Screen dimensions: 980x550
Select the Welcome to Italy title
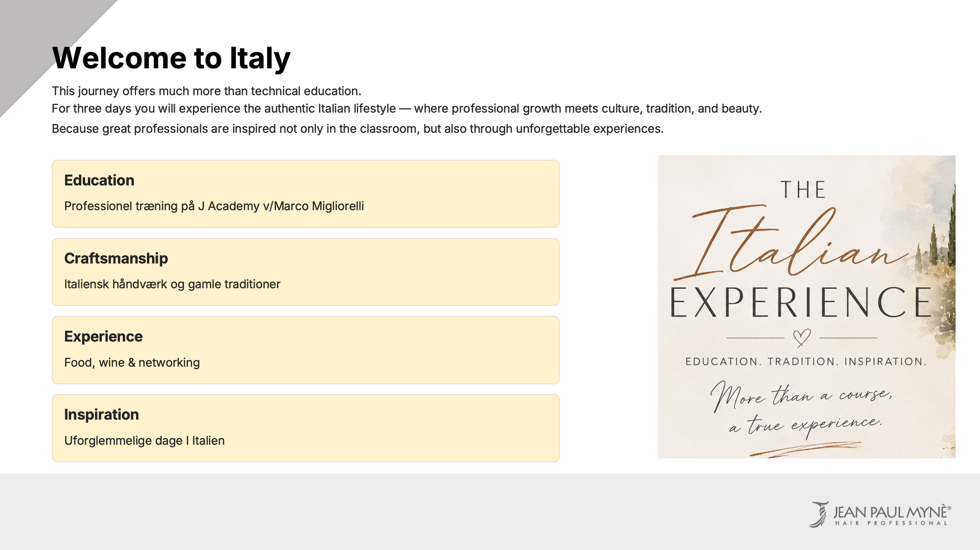coord(171,58)
